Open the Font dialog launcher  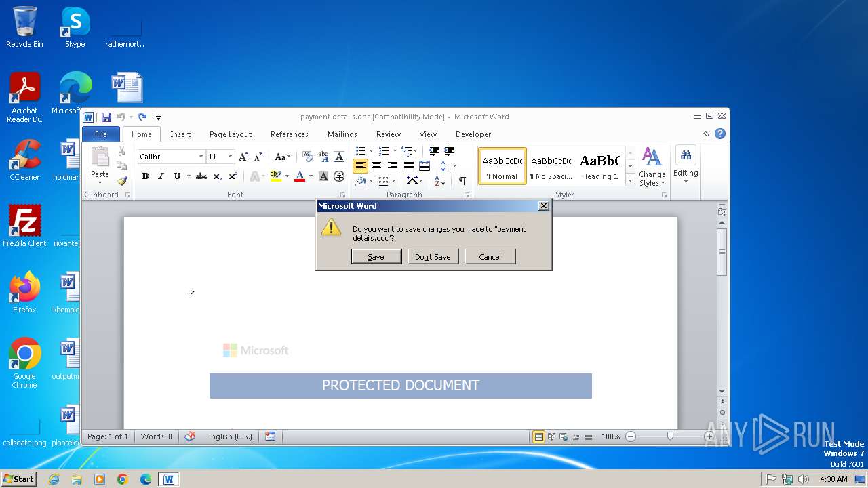[342, 195]
